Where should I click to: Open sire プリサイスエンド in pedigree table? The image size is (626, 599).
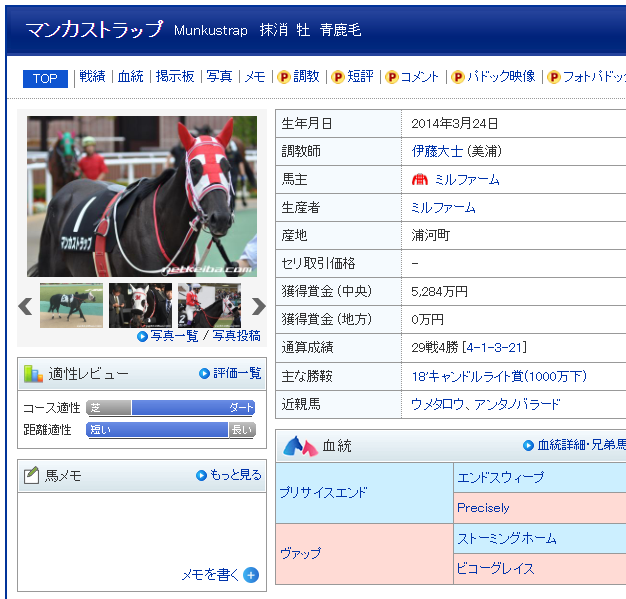pos(323,493)
